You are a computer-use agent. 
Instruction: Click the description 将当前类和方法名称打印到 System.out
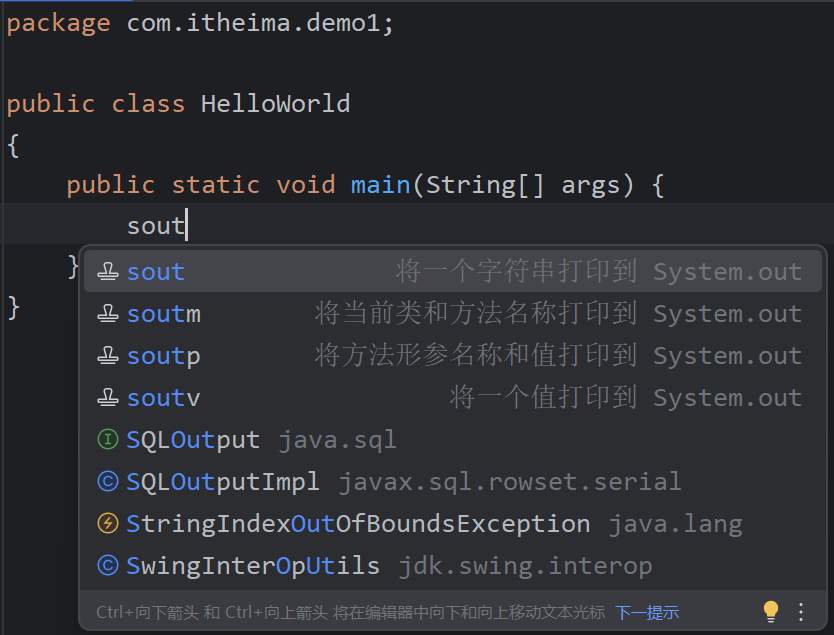pos(558,313)
